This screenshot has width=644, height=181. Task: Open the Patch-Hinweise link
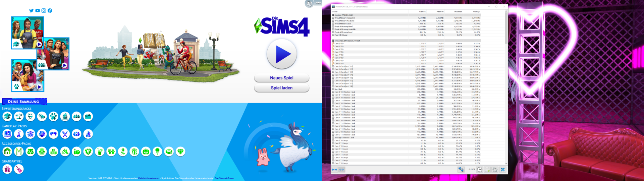coord(149,178)
